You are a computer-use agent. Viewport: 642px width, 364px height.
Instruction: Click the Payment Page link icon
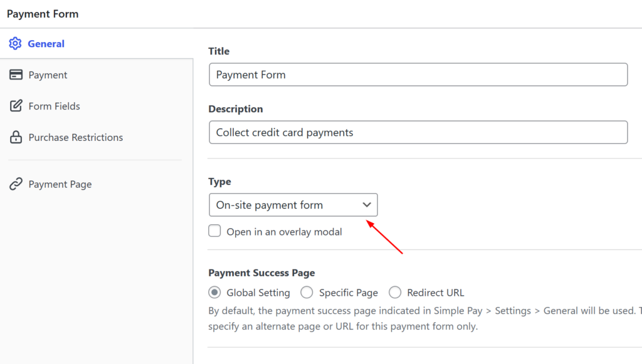tap(16, 184)
